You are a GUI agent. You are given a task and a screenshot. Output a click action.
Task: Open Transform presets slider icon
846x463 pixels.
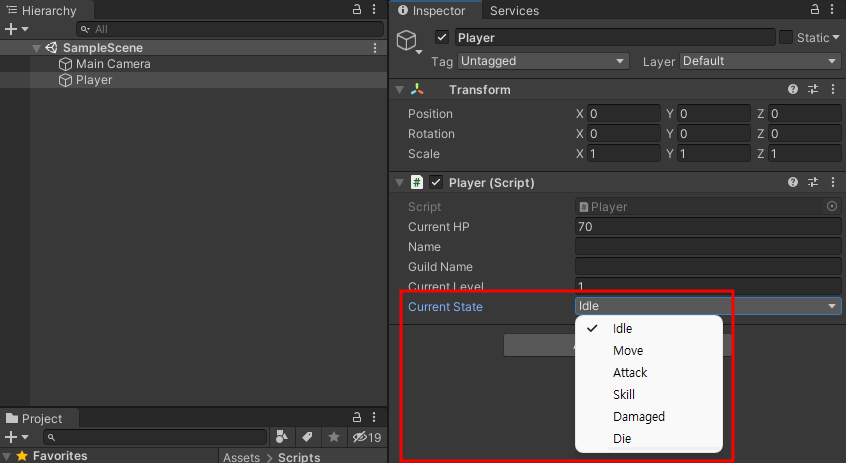[x=813, y=89]
